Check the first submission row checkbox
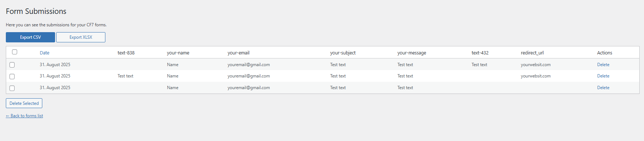 click(x=12, y=65)
